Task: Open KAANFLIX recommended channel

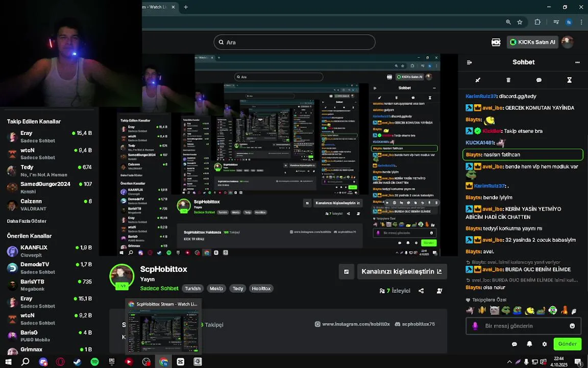Action: click(x=50, y=251)
